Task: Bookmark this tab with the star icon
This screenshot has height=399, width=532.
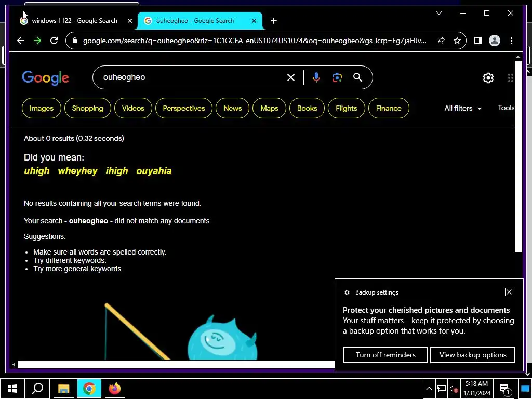Action: [x=457, y=41]
